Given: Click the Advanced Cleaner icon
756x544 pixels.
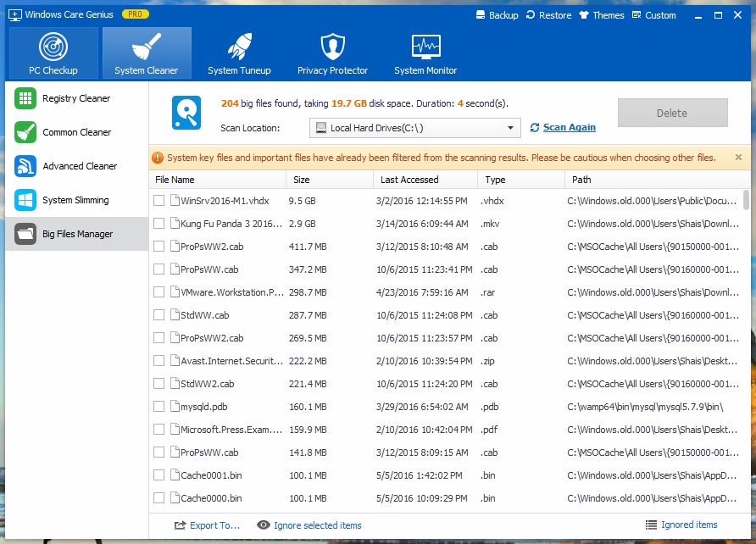Looking at the screenshot, I should (x=25, y=166).
